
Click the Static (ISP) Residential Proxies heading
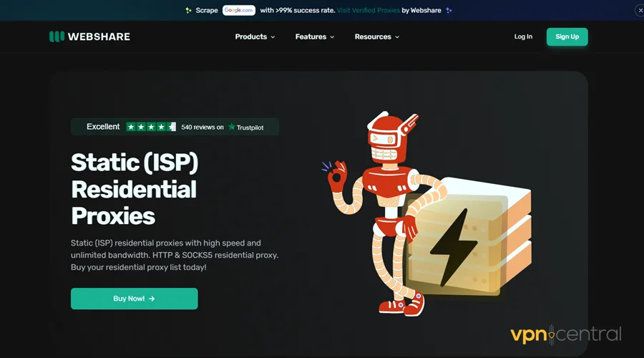point(135,188)
